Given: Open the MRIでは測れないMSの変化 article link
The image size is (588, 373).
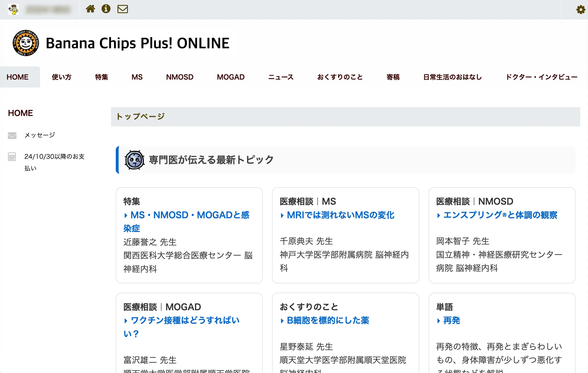Looking at the screenshot, I should click(340, 215).
